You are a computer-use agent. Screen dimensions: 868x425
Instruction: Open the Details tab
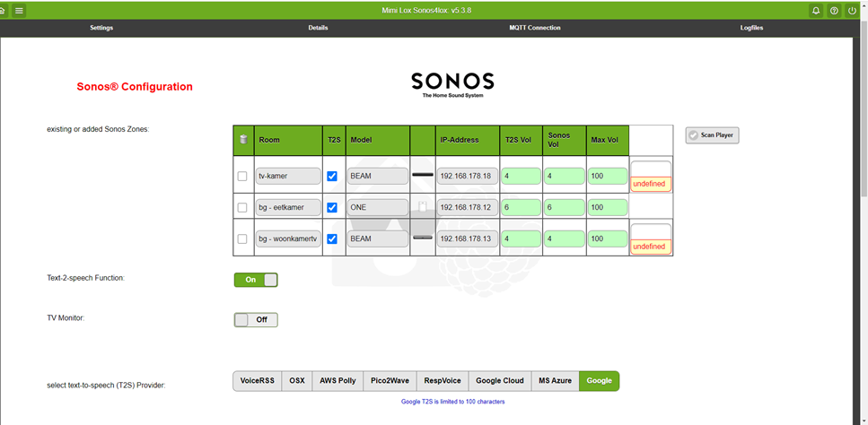pyautogui.click(x=319, y=28)
